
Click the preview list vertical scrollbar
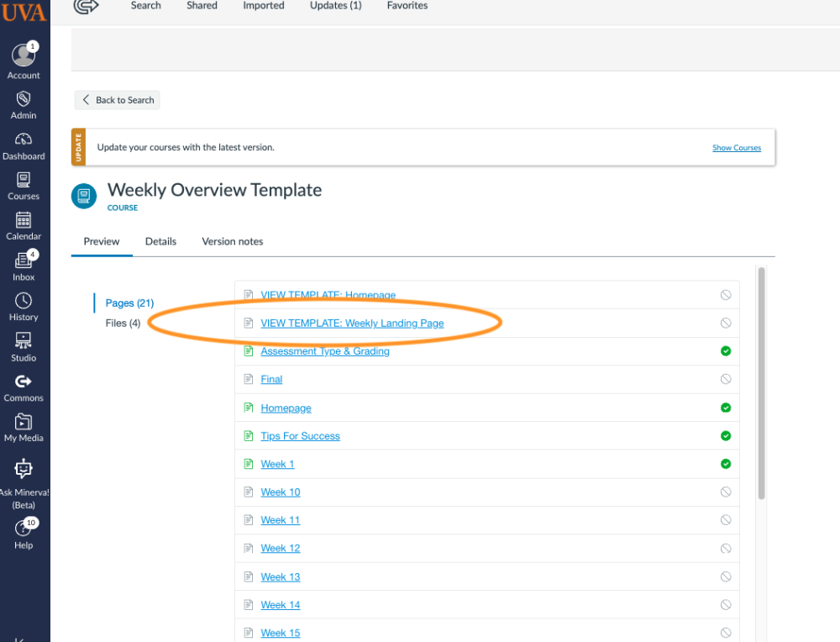pyautogui.click(x=761, y=383)
